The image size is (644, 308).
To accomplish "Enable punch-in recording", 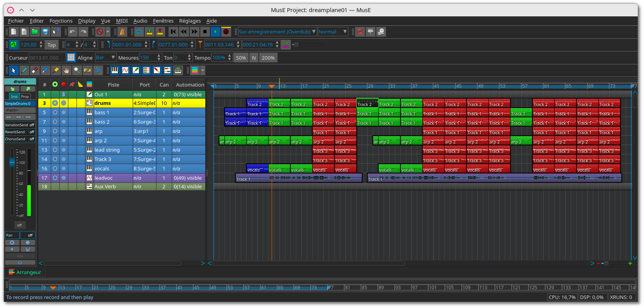I will coord(149,32).
